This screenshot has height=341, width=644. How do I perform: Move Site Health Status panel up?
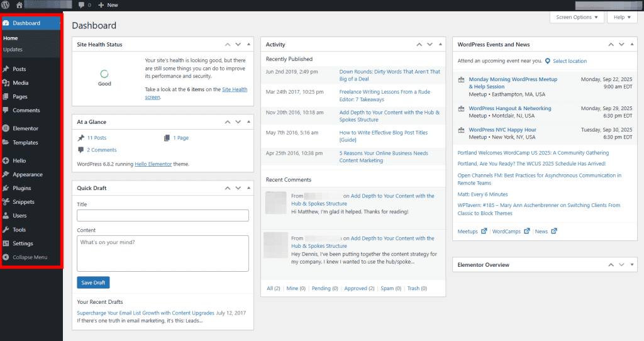pyautogui.click(x=228, y=45)
